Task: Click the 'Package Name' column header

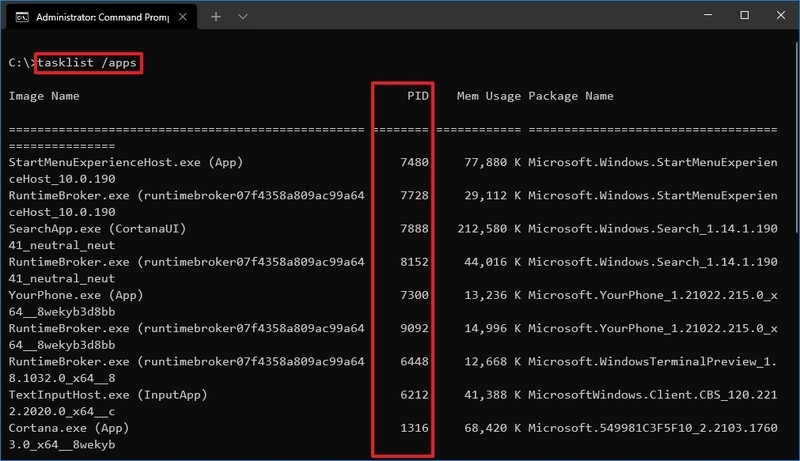Action: (x=570, y=96)
